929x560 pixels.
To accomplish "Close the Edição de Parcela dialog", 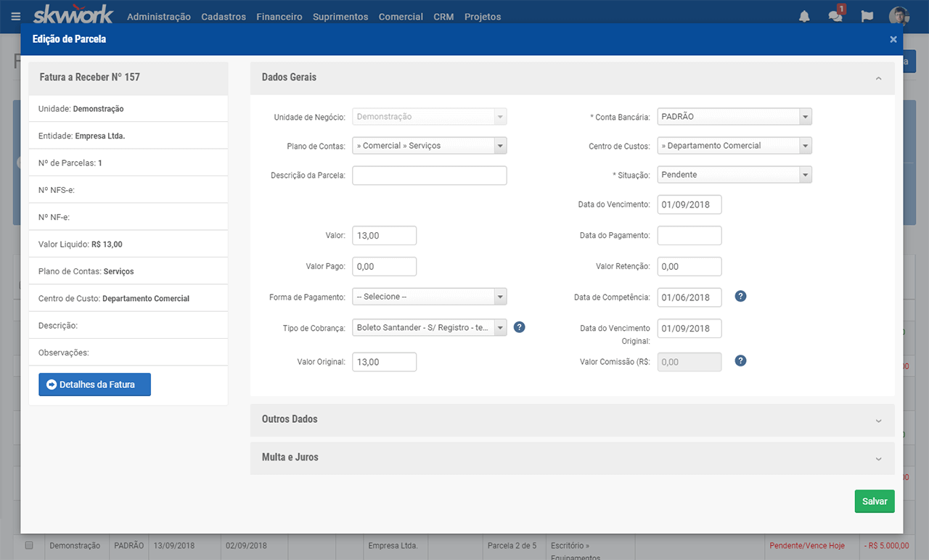I will tap(893, 39).
